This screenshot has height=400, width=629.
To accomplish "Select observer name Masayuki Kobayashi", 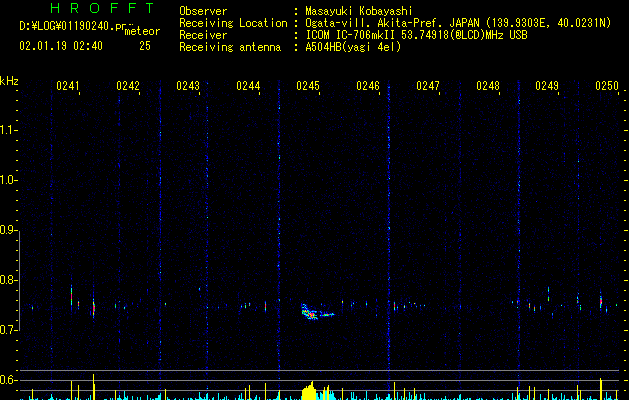I will [x=359, y=11].
